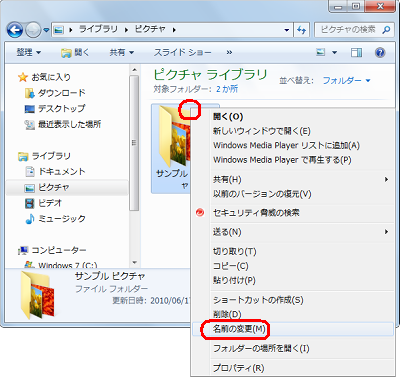Screen dimensions: 400x377
Task: Choose 削除(D) from context menu
Action: 227,314
